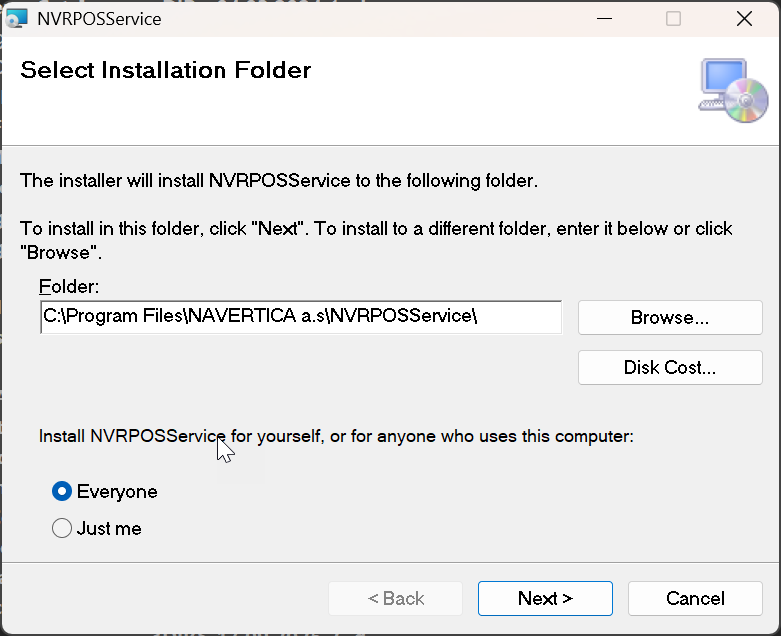Open the Disk Cost... dialog
Screen dimensions: 781x636
(x=669, y=368)
